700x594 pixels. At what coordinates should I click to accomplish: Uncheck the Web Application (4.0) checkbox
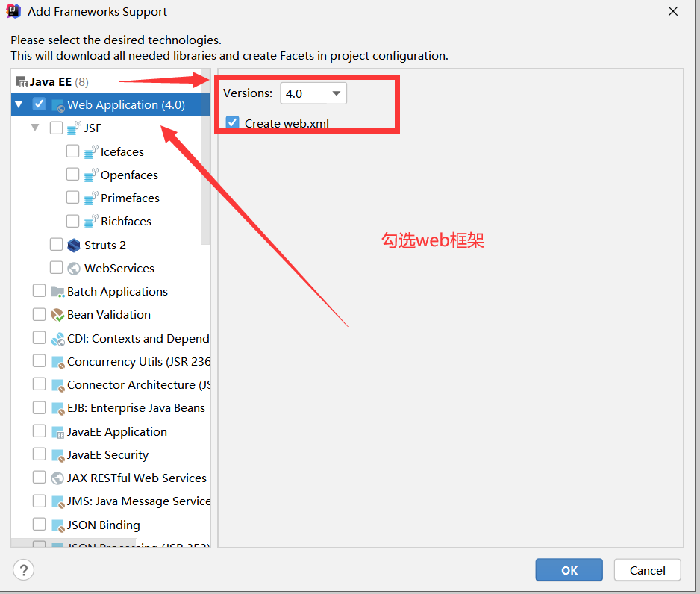tap(39, 104)
